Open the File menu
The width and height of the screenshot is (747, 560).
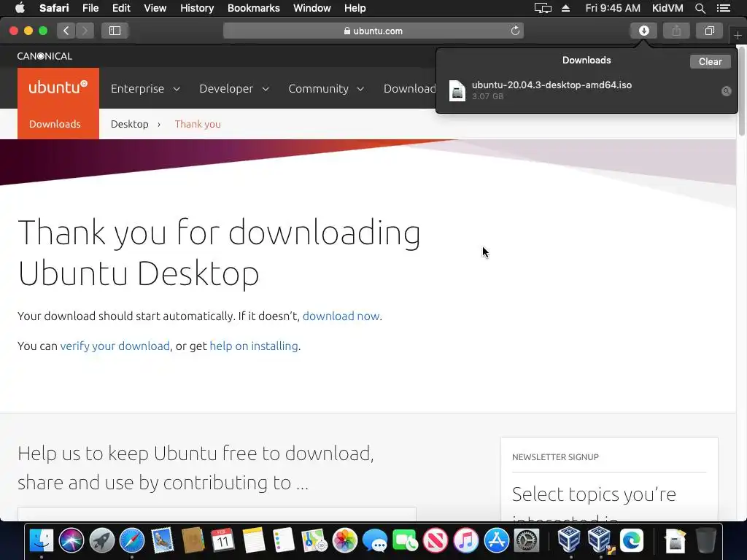90,8
